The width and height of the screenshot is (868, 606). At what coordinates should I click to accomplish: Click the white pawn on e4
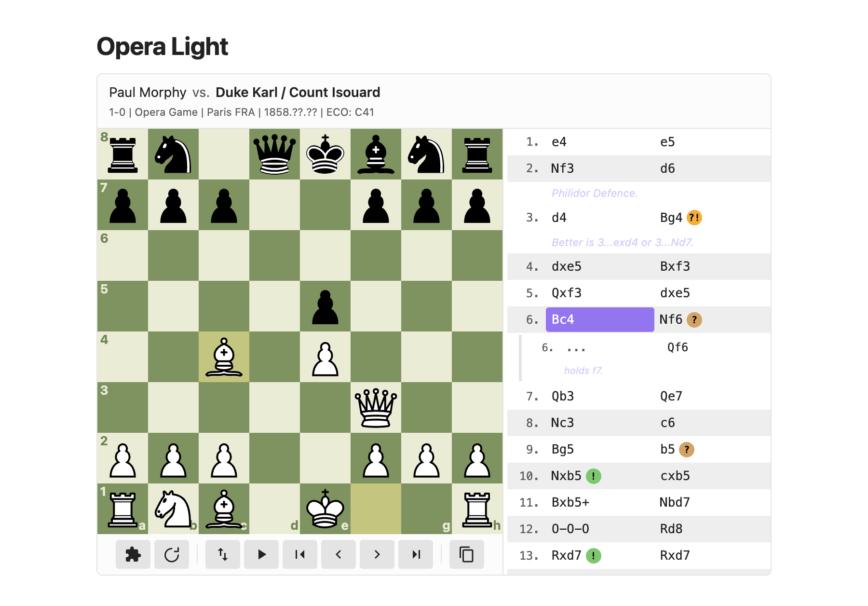pyautogui.click(x=325, y=357)
